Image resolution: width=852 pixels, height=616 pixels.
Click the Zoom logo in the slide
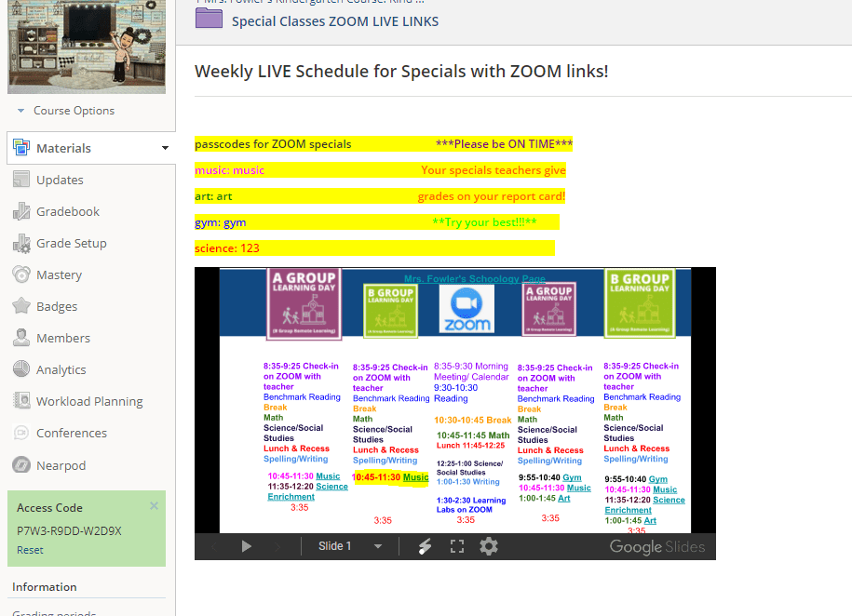pos(467,309)
